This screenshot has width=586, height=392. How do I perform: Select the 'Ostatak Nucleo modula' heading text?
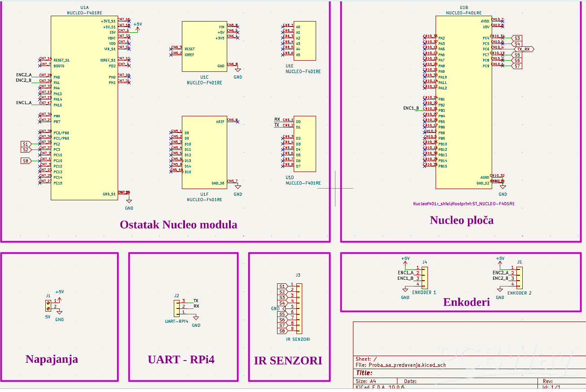178,225
